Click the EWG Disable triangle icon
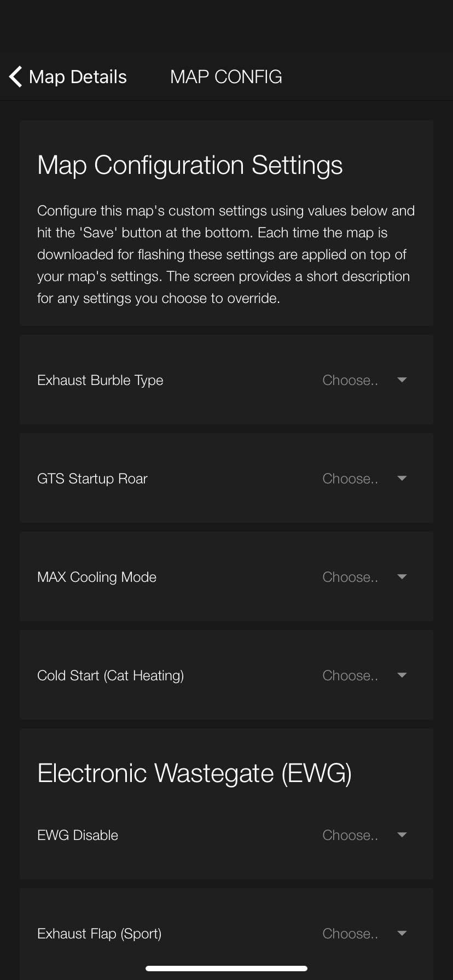Viewport: 453px width, 980px height. (402, 835)
